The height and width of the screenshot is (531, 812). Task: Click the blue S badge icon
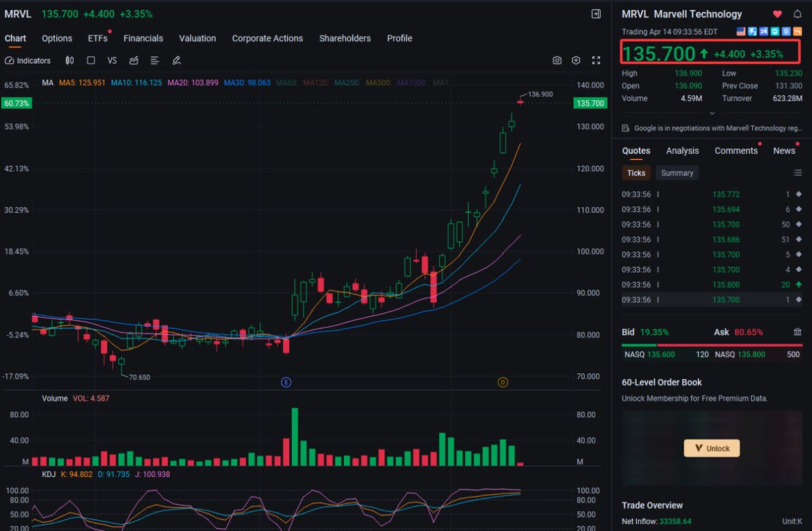(786, 31)
